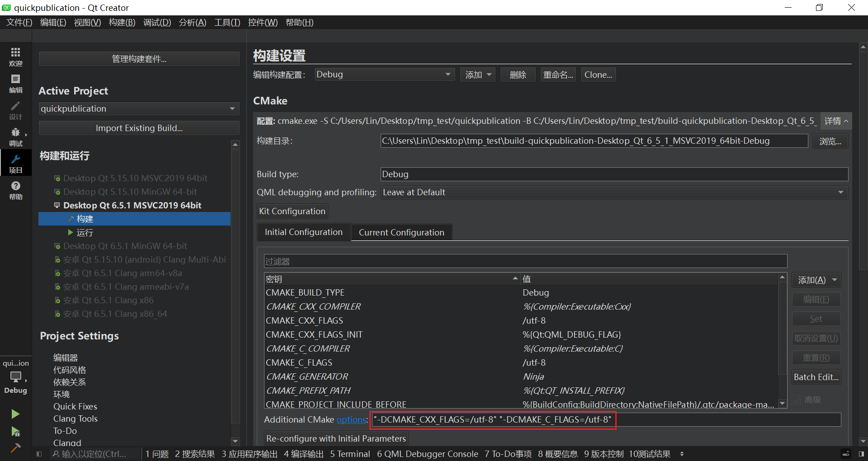Click the green Run button
868x461 pixels.
[x=15, y=414]
